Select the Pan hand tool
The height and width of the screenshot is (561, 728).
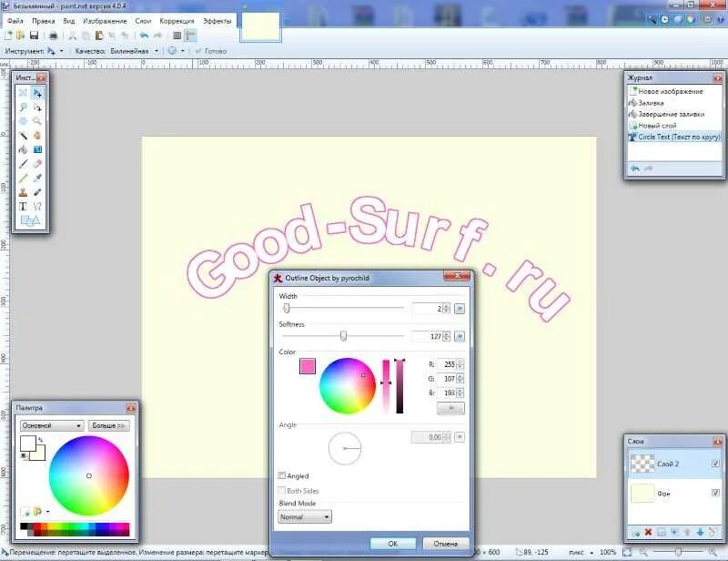37,136
